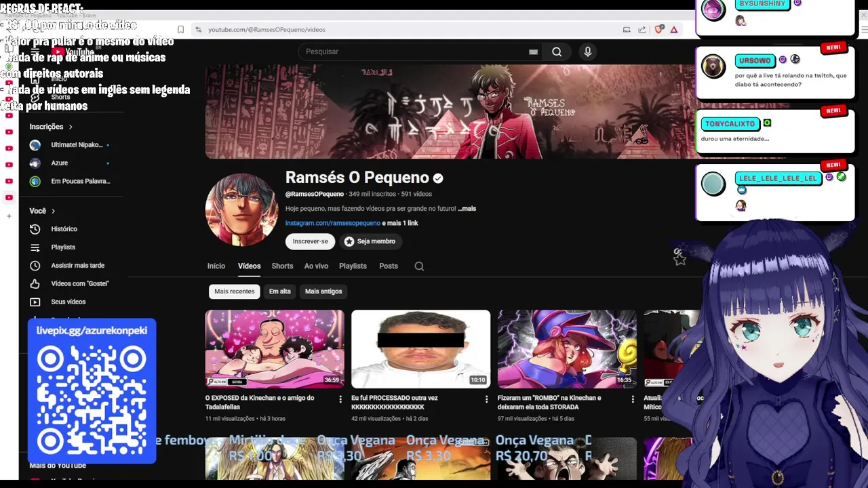Image resolution: width=868 pixels, height=488 pixels.
Task: Click the Playlists list icon in sidebar
Action: point(35,247)
